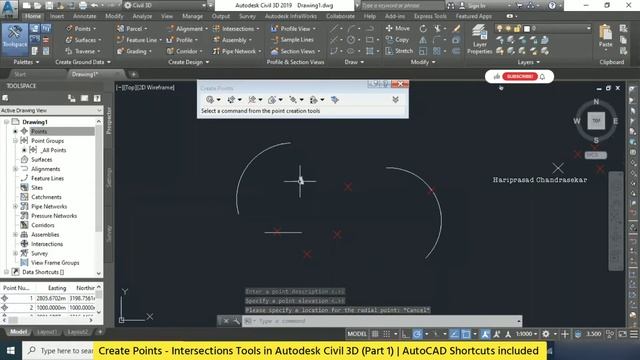Open the Surfaces dropdown in ribbon

(x=83, y=40)
